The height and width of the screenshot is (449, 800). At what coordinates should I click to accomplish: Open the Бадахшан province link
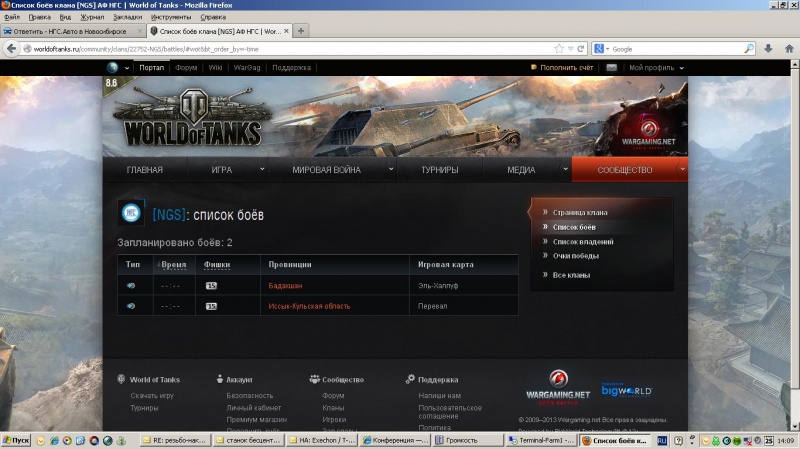(285, 285)
